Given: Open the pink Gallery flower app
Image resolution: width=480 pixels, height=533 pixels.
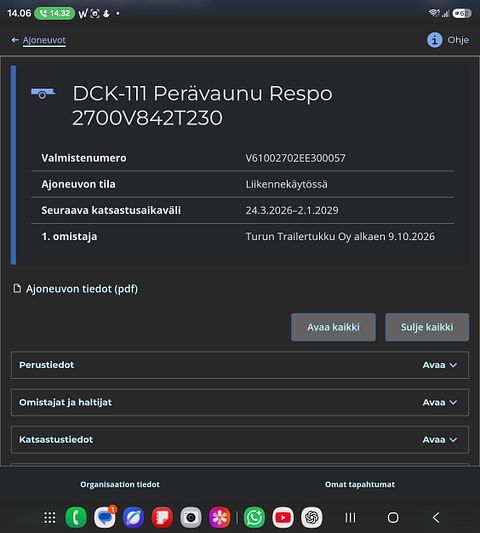Looking at the screenshot, I should point(220,517).
